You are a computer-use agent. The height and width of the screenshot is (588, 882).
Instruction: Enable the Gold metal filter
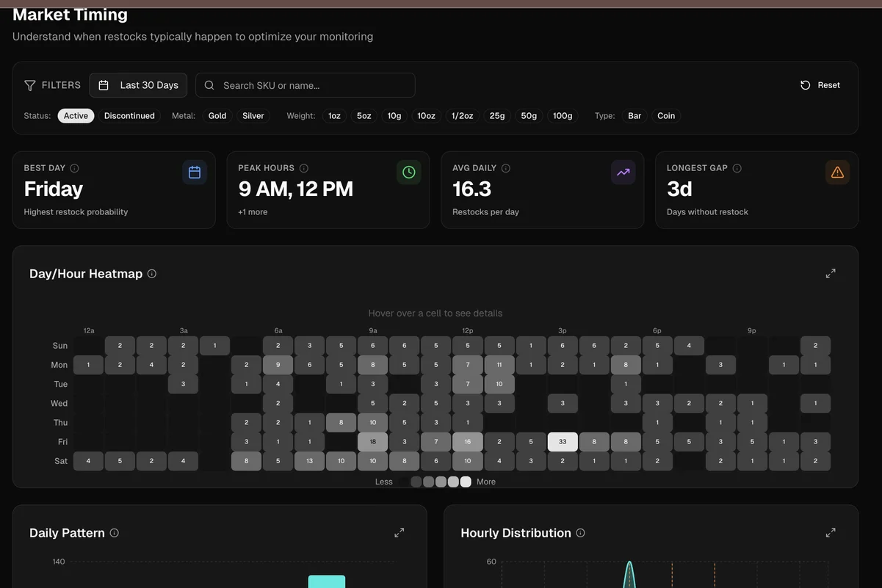[217, 116]
